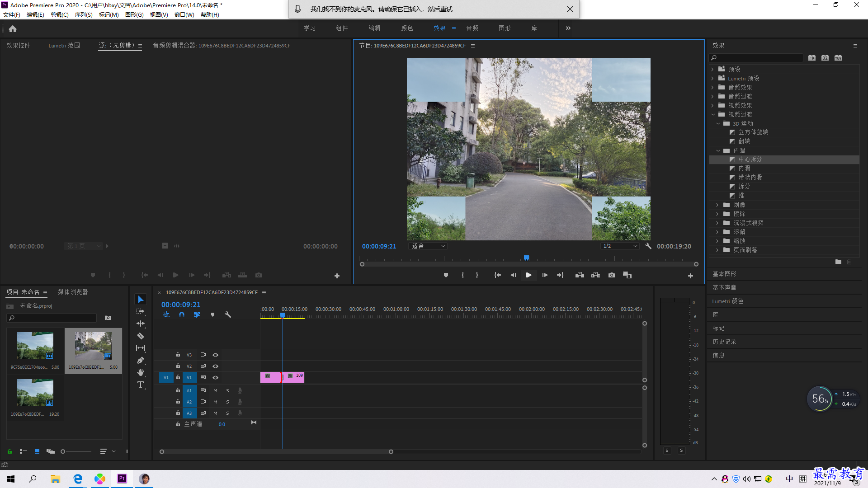Screen dimensions: 868x488
Task: Mute audio track A1
Action: tap(215, 390)
